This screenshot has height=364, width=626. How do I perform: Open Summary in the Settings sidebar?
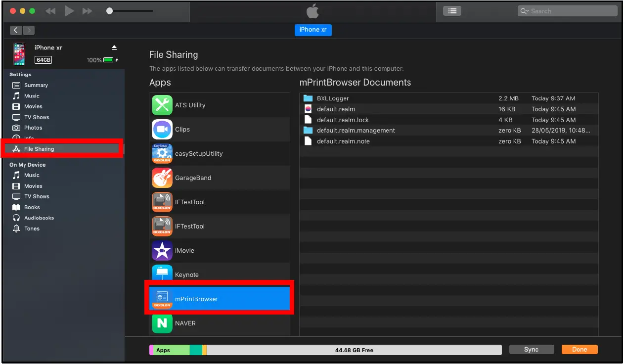pos(35,85)
